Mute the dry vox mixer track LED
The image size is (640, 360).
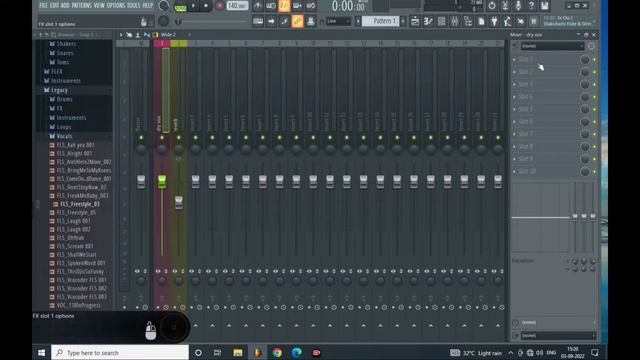[x=162, y=138]
